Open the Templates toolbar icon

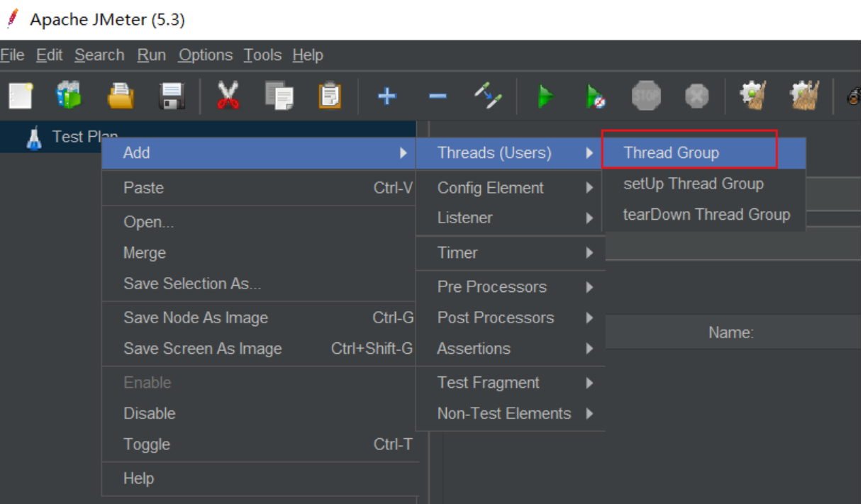(x=69, y=94)
